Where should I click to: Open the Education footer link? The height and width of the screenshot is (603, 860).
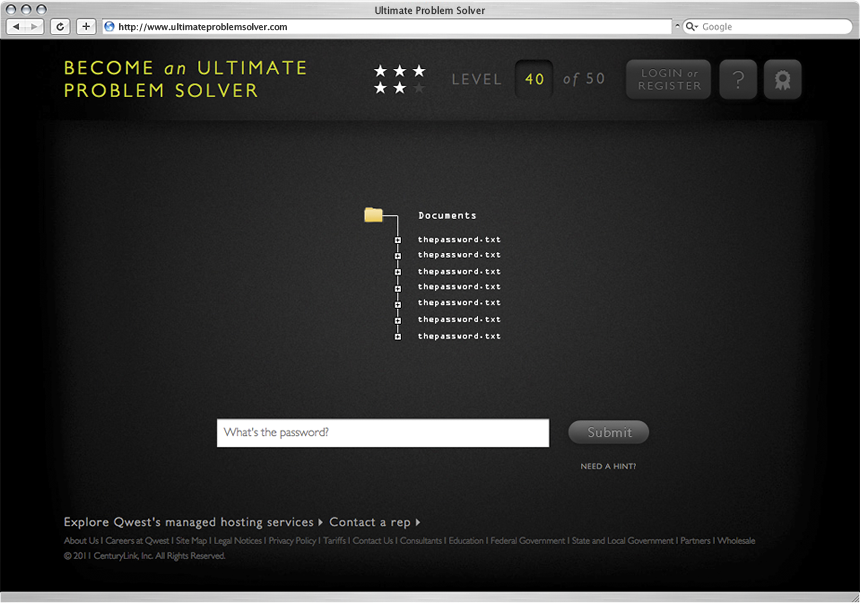point(466,540)
